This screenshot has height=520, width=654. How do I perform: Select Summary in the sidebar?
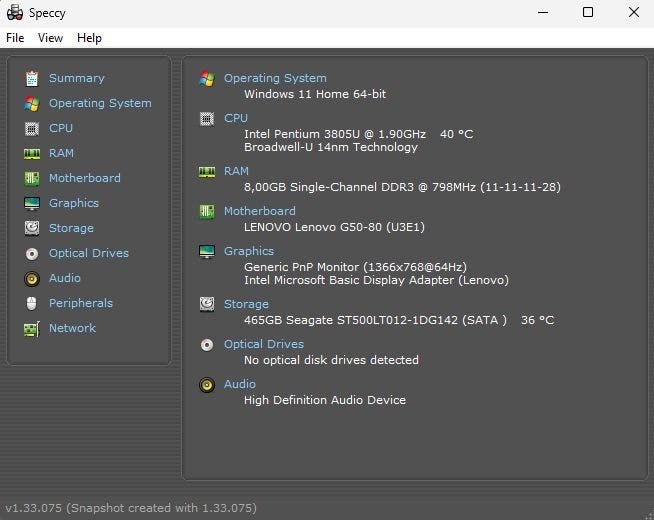pyautogui.click(x=77, y=78)
